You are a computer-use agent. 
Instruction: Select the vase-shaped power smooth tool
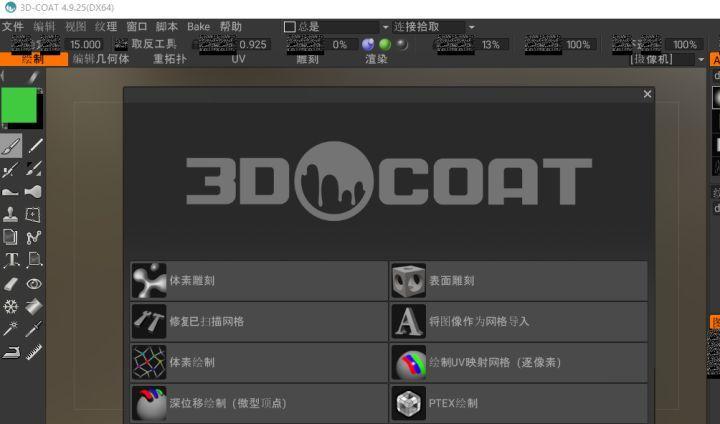34,192
